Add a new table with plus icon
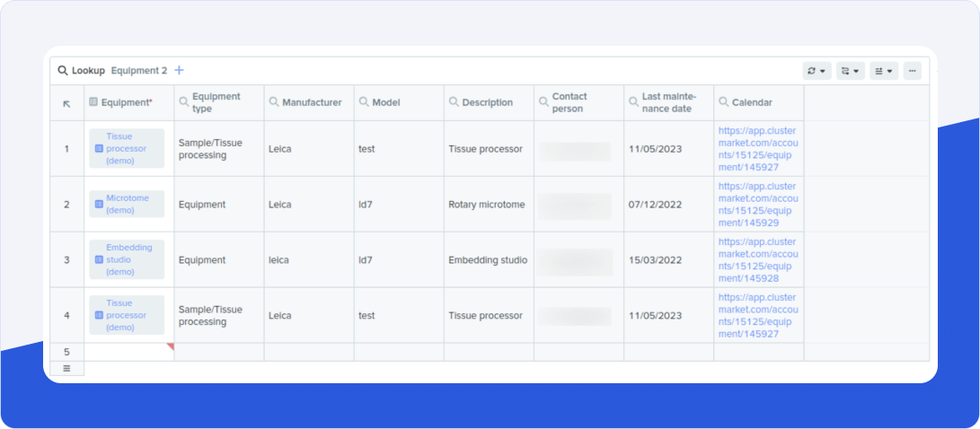Viewport: 980px width, 429px height. tap(179, 70)
